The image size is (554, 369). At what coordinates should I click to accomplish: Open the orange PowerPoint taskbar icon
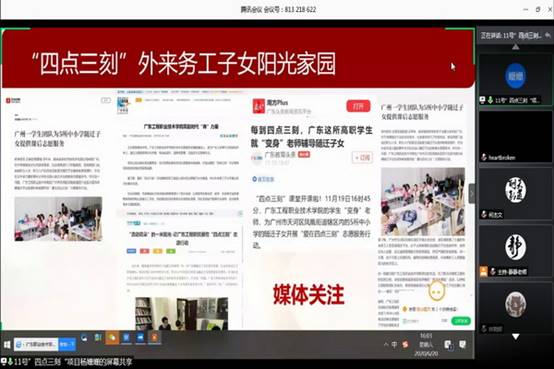coord(154,338)
